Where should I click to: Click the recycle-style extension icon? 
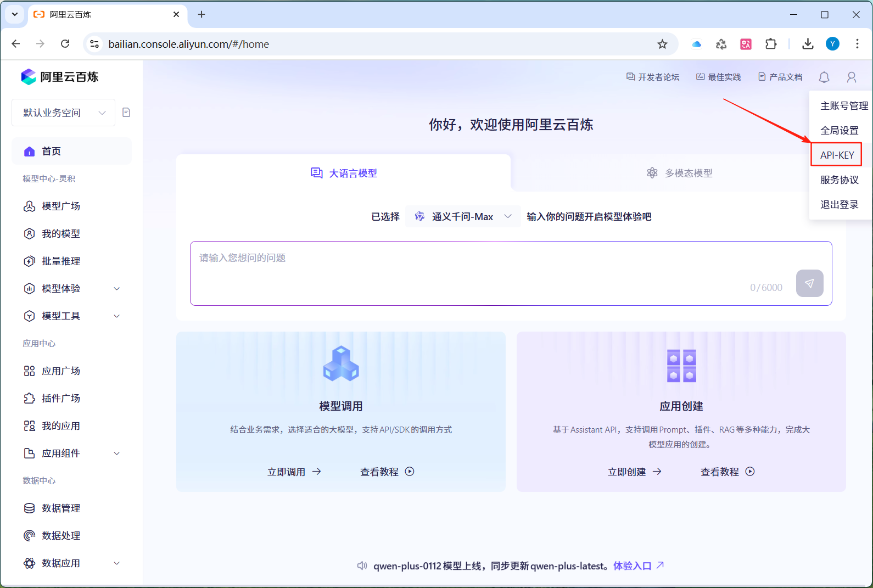tap(721, 44)
